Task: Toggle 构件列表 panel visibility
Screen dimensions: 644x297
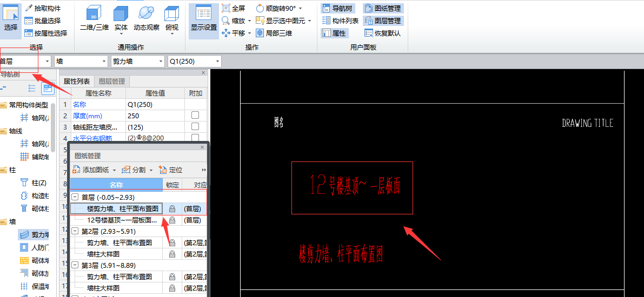Action: click(341, 21)
